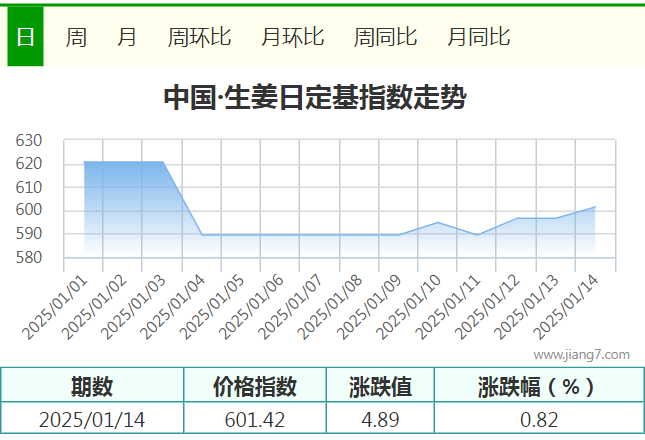This screenshot has height=440, width=645.
Task: Click the 涨跌幅（%） column header
Action: point(539,385)
